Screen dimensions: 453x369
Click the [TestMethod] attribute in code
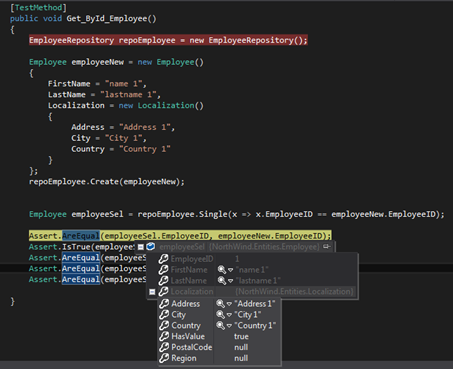click(x=38, y=7)
